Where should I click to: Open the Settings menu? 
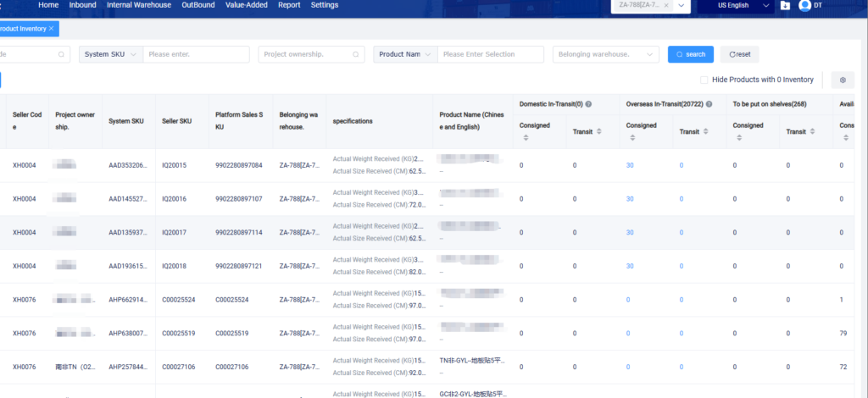coord(325,5)
